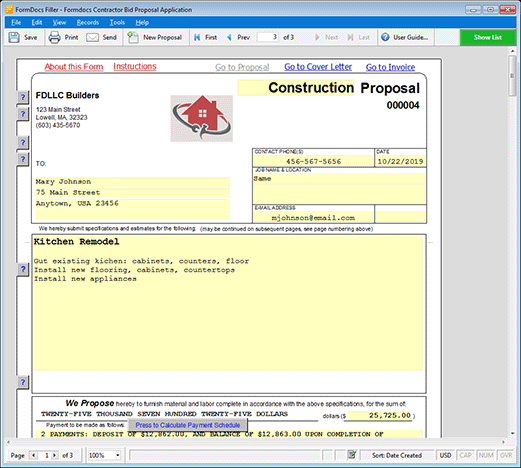Click the horizontal scrollbar right arrow

[x=503, y=442]
